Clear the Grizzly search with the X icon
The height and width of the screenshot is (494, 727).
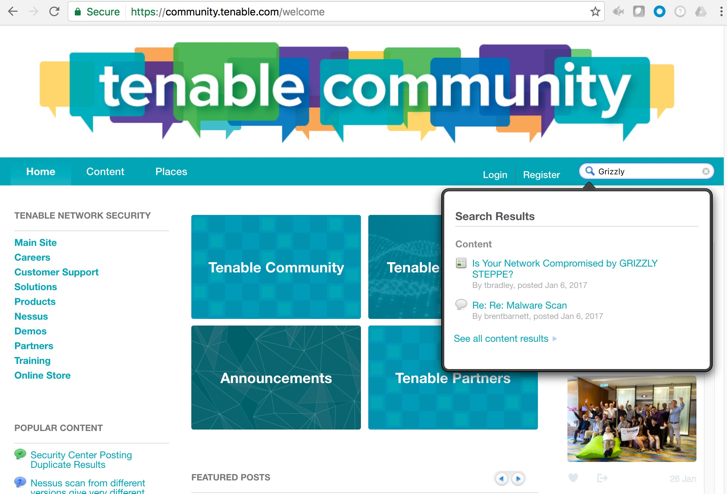coord(706,171)
